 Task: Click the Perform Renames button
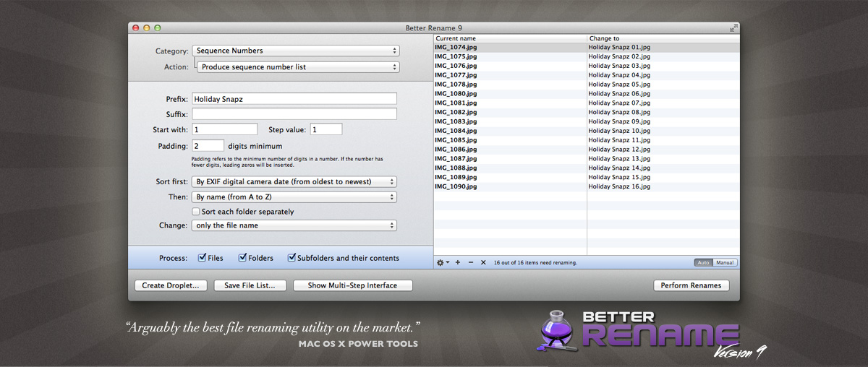click(x=691, y=285)
